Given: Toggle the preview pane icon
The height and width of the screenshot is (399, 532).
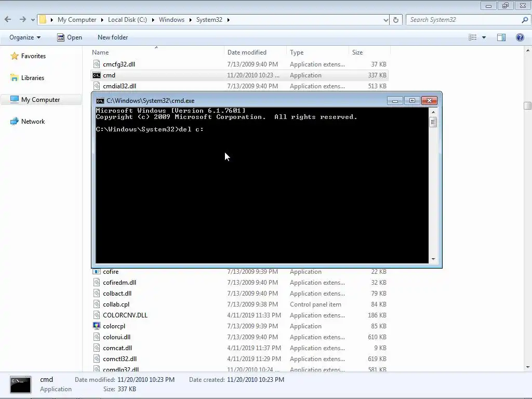Looking at the screenshot, I should (501, 37).
